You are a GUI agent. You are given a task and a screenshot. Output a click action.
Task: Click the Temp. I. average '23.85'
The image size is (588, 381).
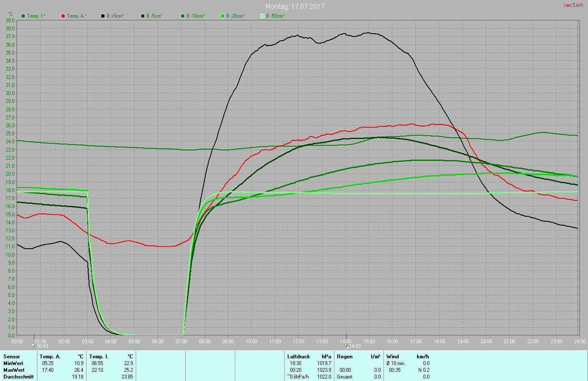tap(127, 377)
